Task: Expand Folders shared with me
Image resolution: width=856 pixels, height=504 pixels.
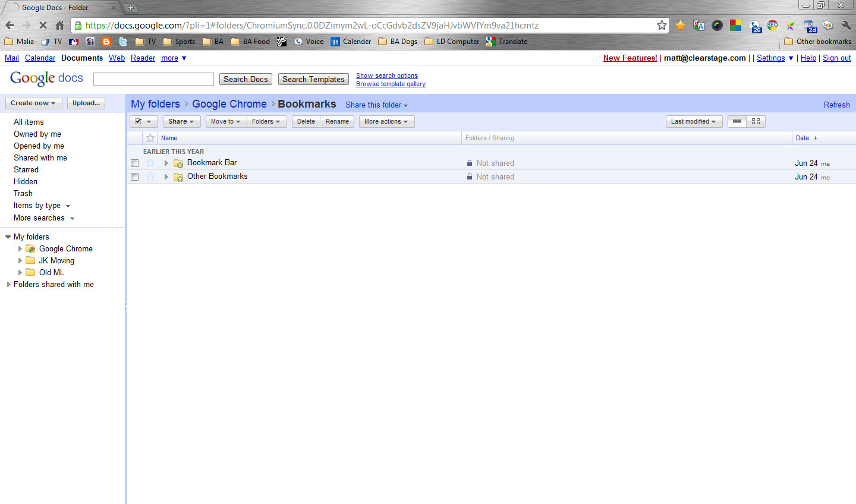Action: pyautogui.click(x=8, y=285)
